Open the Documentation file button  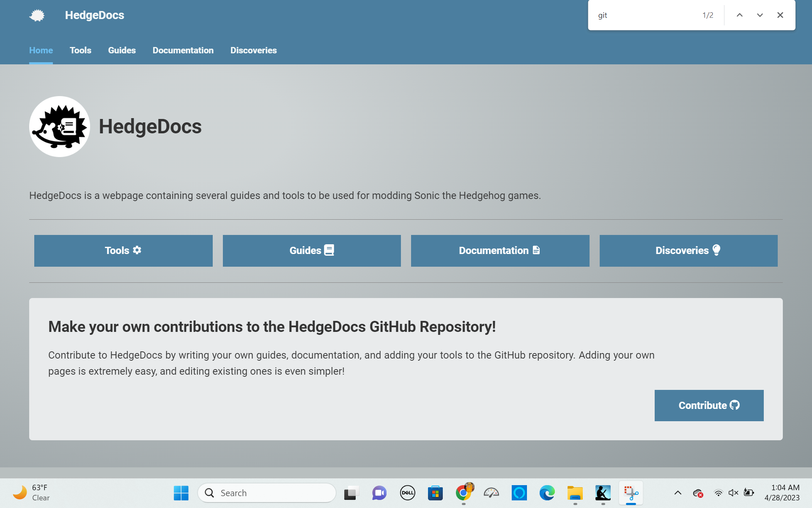pos(500,251)
